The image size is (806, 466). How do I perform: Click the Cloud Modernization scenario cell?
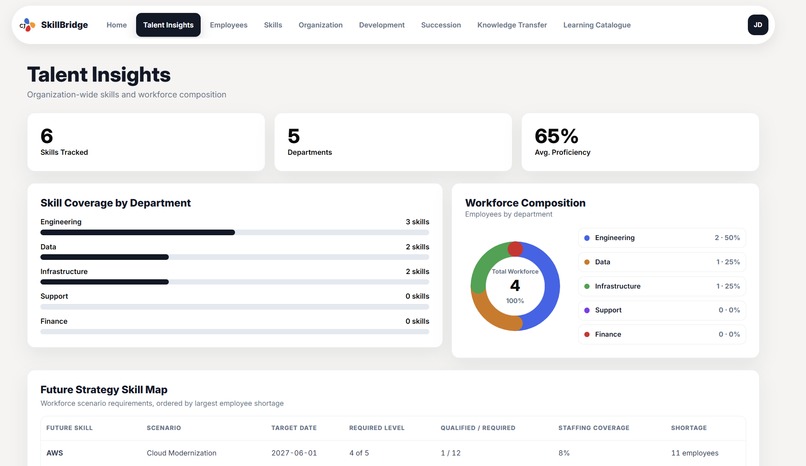click(x=181, y=453)
